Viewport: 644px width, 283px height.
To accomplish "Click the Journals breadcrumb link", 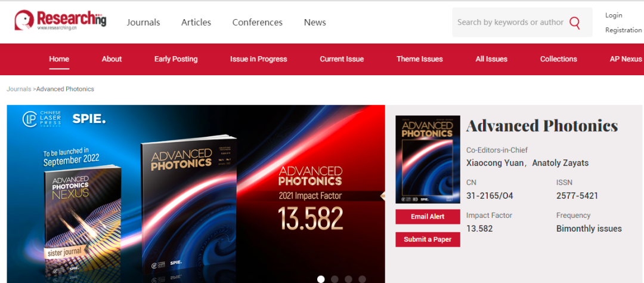I will (x=18, y=89).
